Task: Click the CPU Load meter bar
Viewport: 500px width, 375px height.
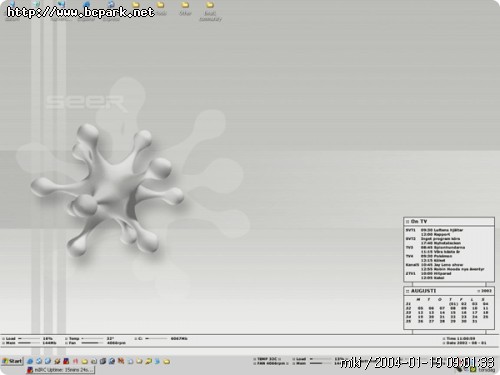Action: pyautogui.click(x=29, y=338)
